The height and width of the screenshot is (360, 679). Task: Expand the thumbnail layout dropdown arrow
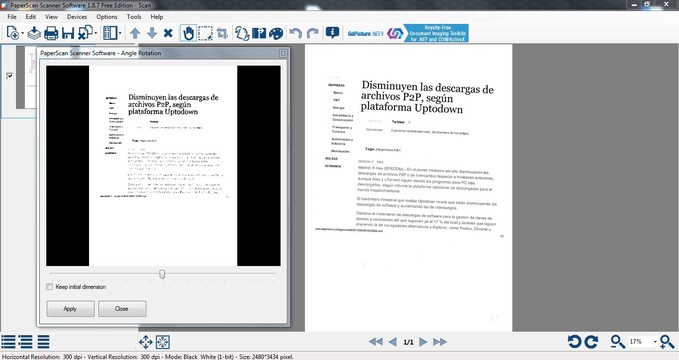pos(120,33)
